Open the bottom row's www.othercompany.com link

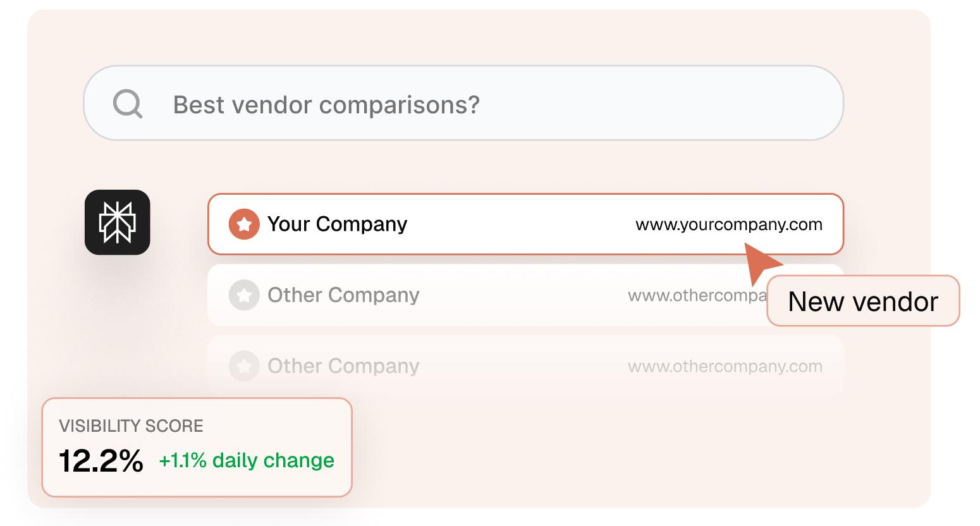coord(725,366)
